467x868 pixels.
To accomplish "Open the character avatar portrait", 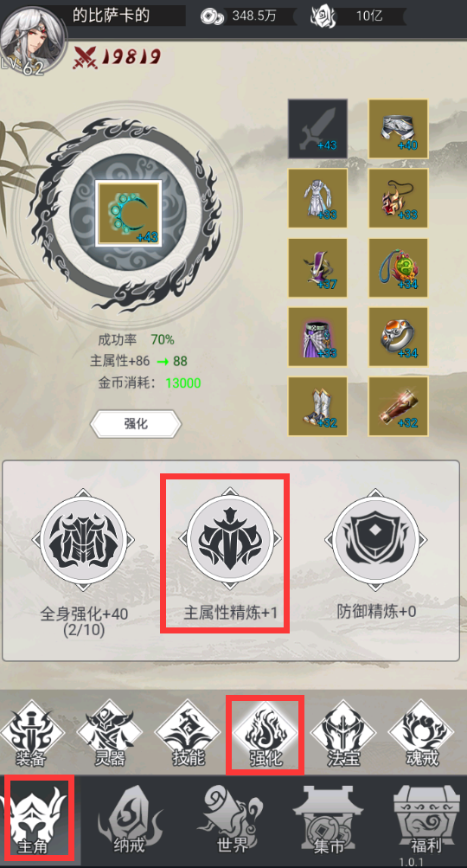I will [x=33, y=37].
